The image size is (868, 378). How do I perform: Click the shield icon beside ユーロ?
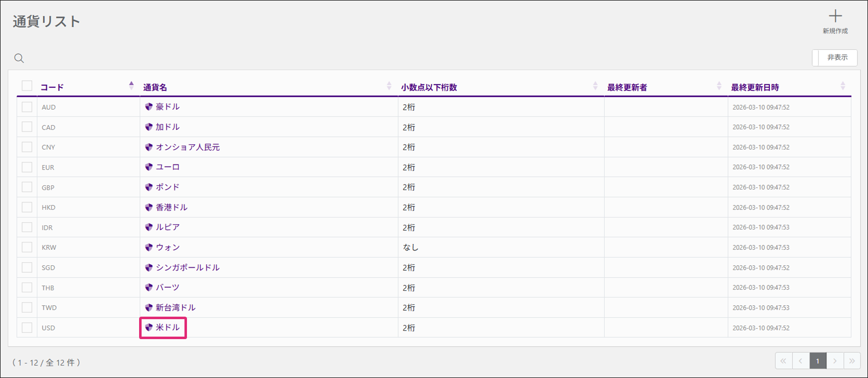click(x=149, y=167)
